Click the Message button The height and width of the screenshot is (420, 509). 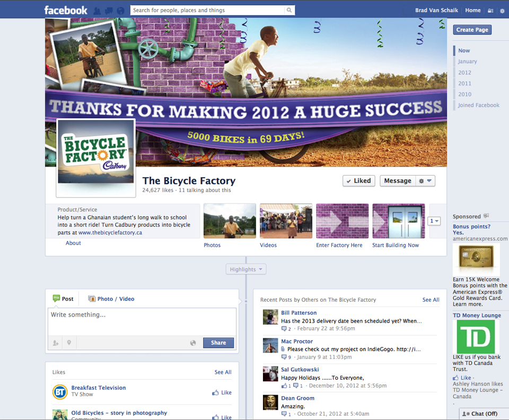click(x=398, y=181)
